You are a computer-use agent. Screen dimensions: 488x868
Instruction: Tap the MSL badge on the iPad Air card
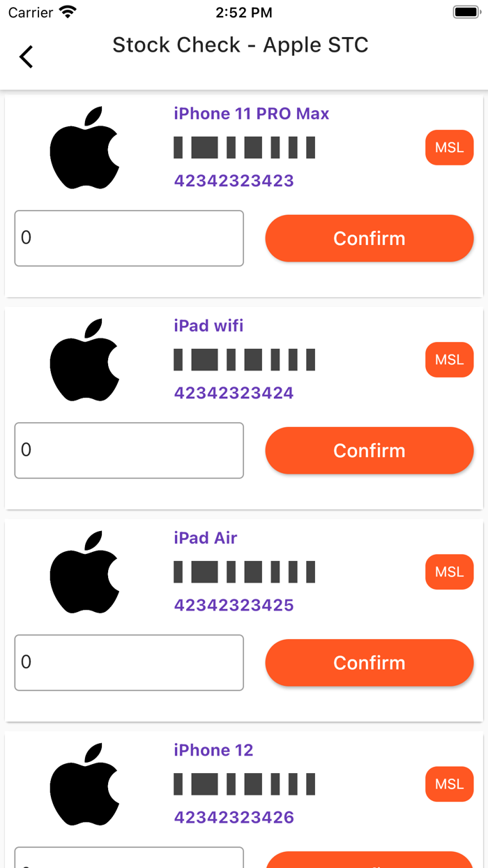tap(449, 572)
